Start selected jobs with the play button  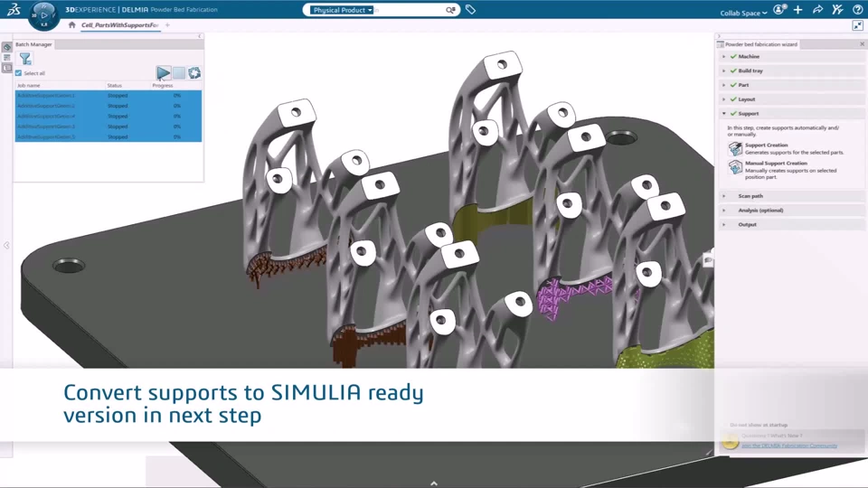(x=163, y=73)
